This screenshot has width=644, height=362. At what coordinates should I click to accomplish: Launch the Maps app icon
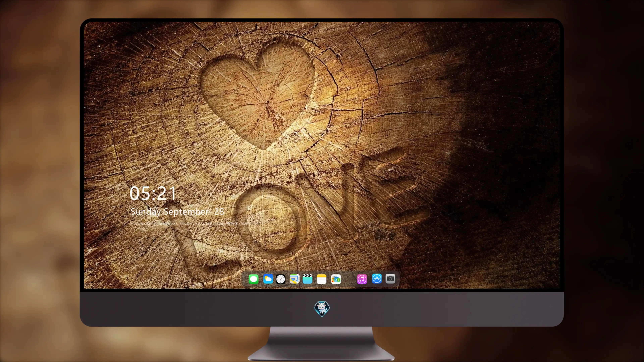294,279
